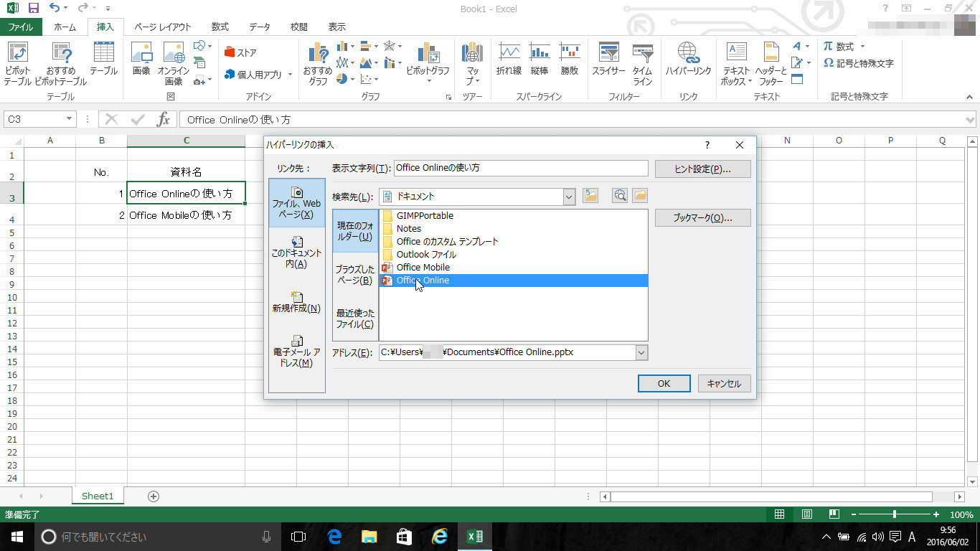The height and width of the screenshot is (551, 980).
Task: Click the ヒント設定 button
Action: pyautogui.click(x=703, y=169)
